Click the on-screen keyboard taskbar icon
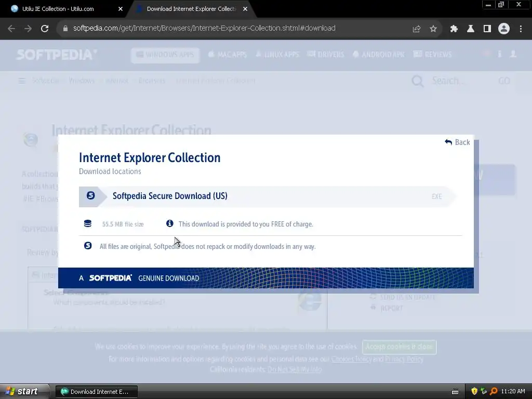Viewport: 532px width, 399px height. tap(455, 392)
